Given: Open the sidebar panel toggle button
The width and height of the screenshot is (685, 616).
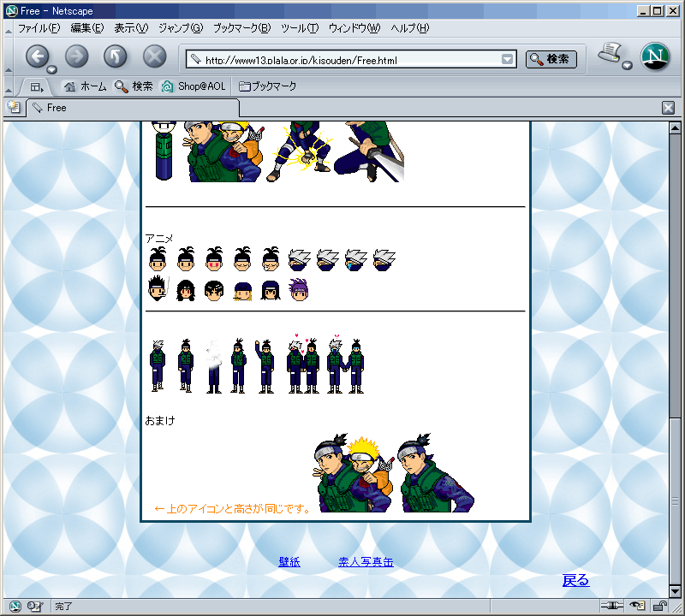Looking at the screenshot, I should click(37, 87).
